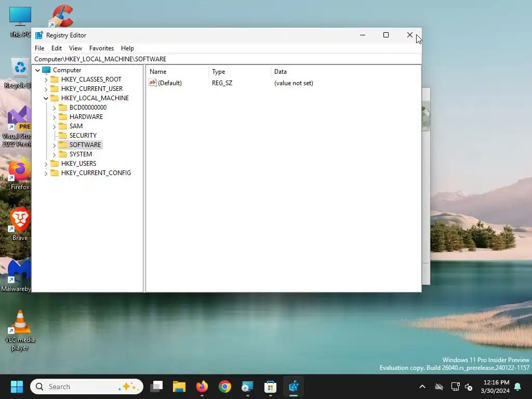Screen dimensions: 532x399
Task: Open the View menu
Action: coord(75,48)
